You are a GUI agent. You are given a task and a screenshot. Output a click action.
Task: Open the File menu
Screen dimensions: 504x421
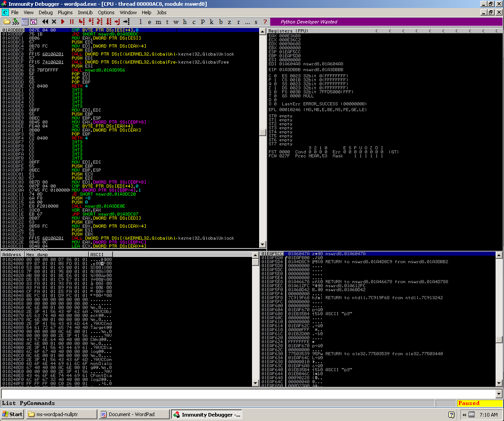tap(15, 12)
